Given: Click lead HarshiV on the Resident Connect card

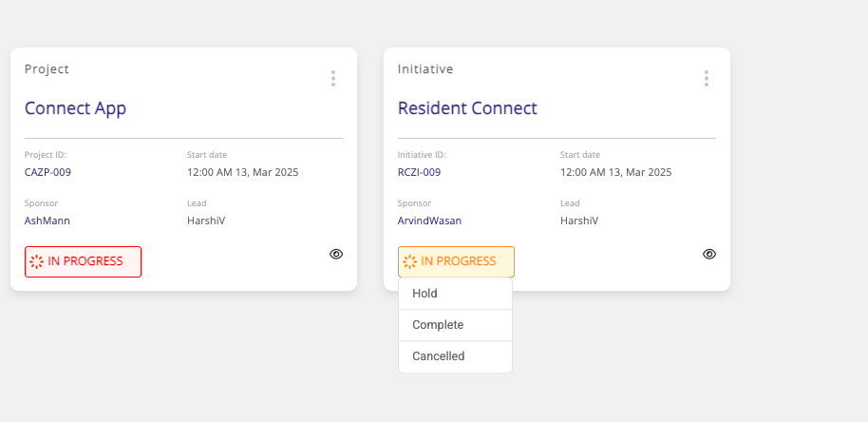Looking at the screenshot, I should pos(579,221).
